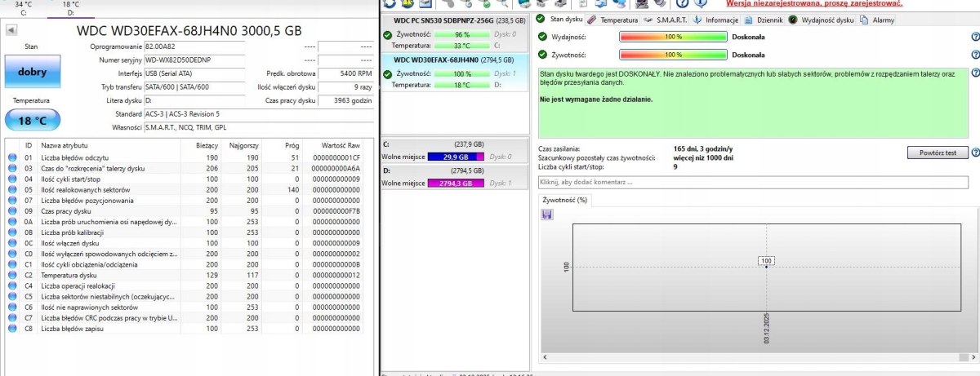This screenshot has width=980, height=376.
Task: Switch to the C: 34 °C drive tab
Action: tap(23, 8)
